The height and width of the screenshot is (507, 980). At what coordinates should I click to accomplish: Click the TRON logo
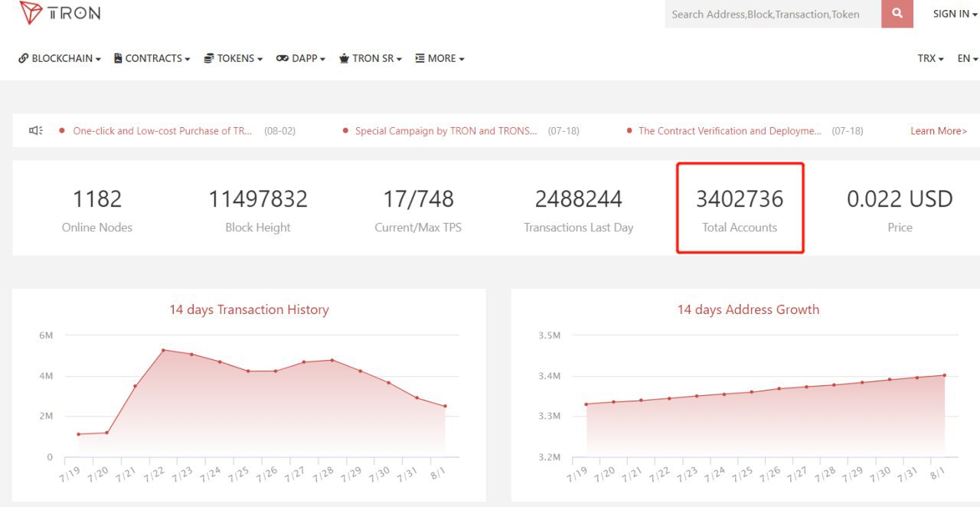pos(60,12)
